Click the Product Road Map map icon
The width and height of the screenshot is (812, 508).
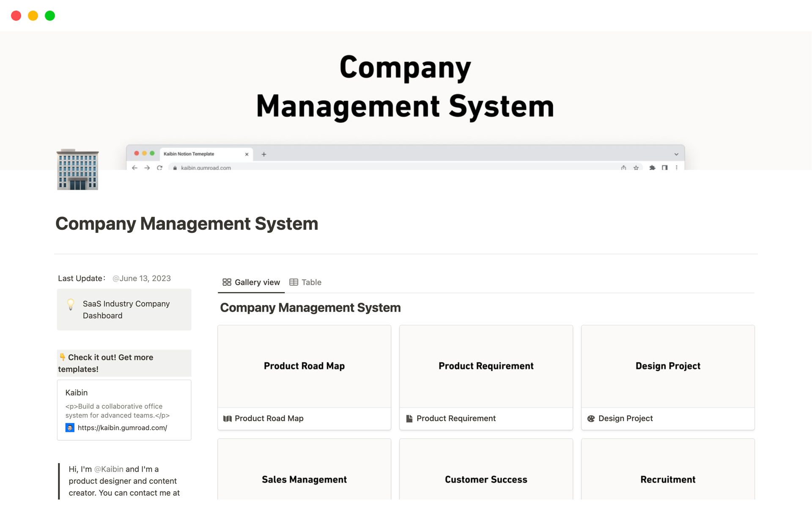click(x=228, y=418)
